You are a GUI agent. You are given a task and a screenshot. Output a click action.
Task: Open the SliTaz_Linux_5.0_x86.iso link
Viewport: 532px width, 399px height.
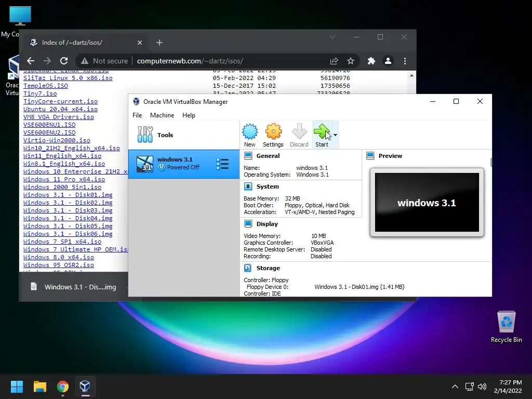point(68,78)
